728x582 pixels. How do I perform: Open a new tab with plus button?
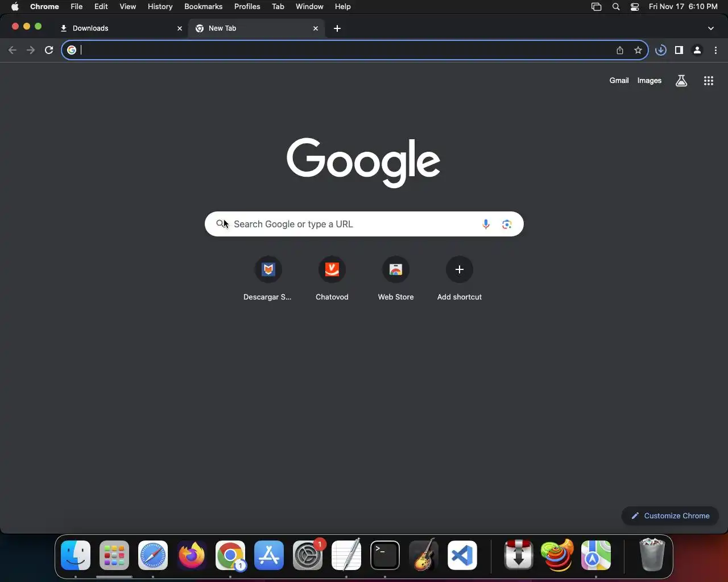(337, 28)
